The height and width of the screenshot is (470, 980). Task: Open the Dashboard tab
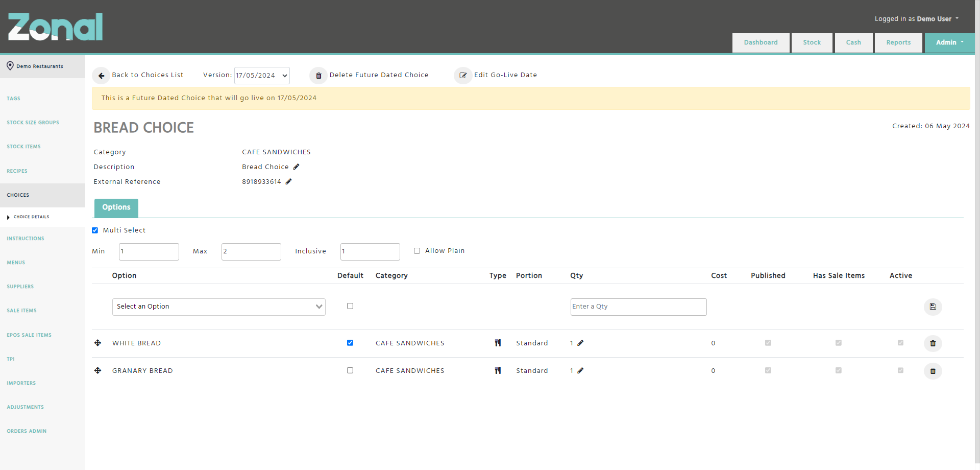coord(761,43)
